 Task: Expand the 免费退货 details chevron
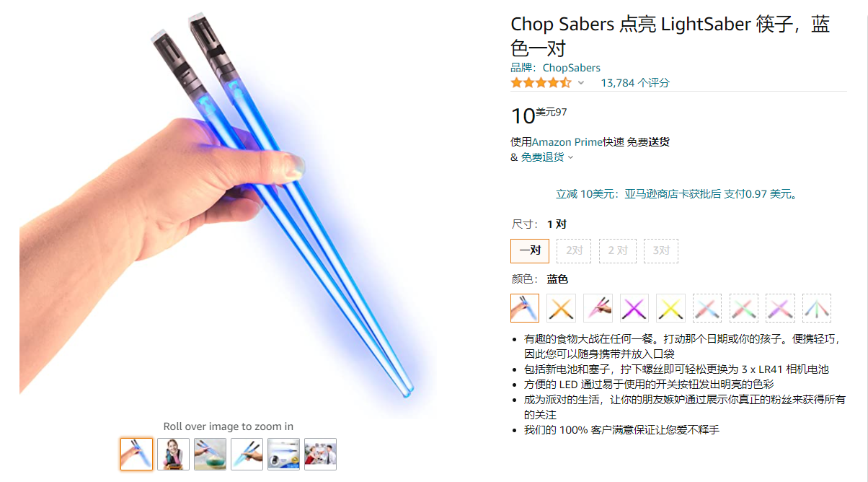pos(570,157)
